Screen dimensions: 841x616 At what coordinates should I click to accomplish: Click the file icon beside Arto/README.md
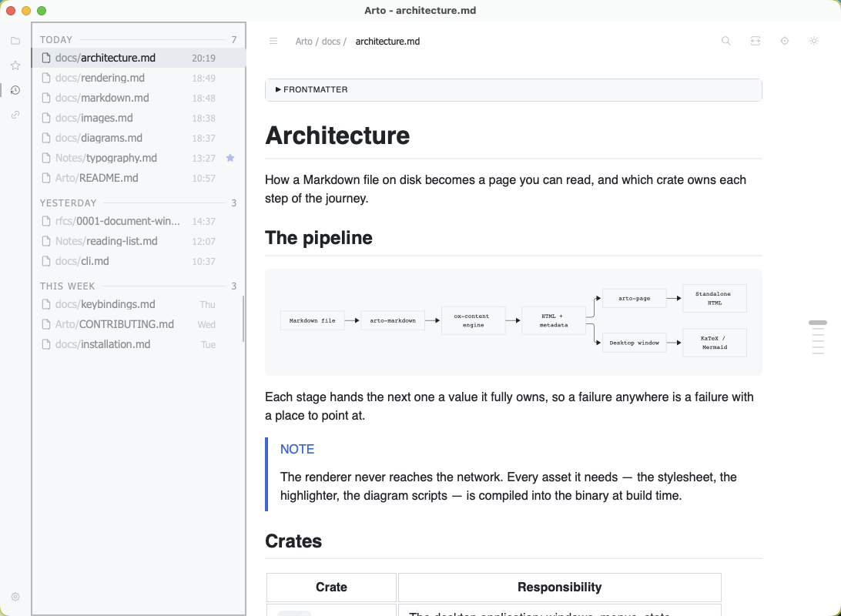point(46,178)
